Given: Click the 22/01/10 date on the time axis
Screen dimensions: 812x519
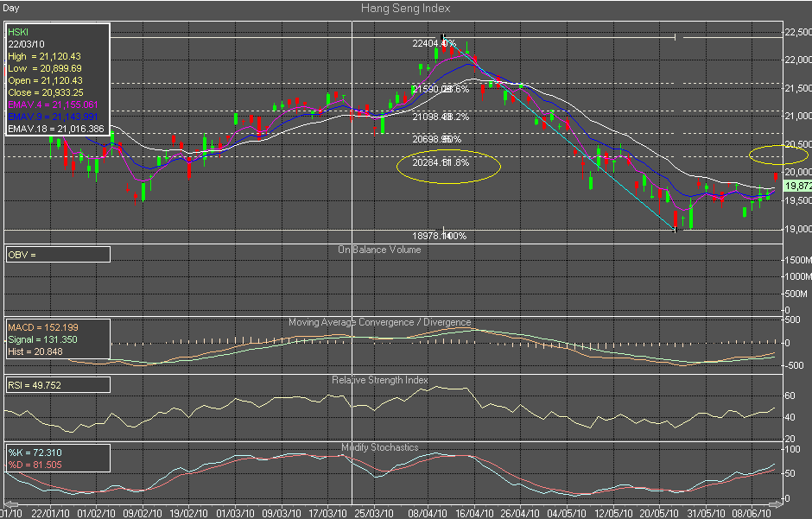Looking at the screenshot, I should pos(50,513).
